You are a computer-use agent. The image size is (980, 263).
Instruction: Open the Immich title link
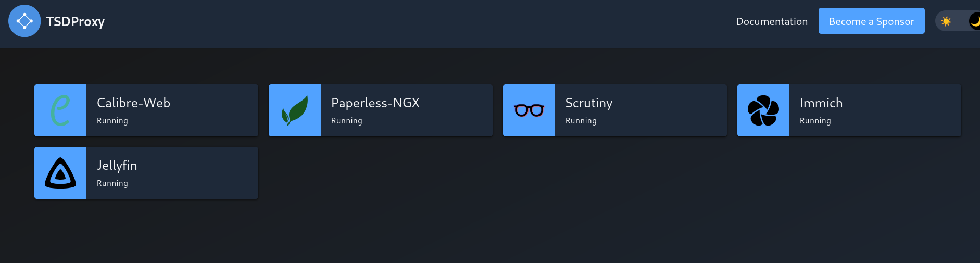(x=821, y=103)
